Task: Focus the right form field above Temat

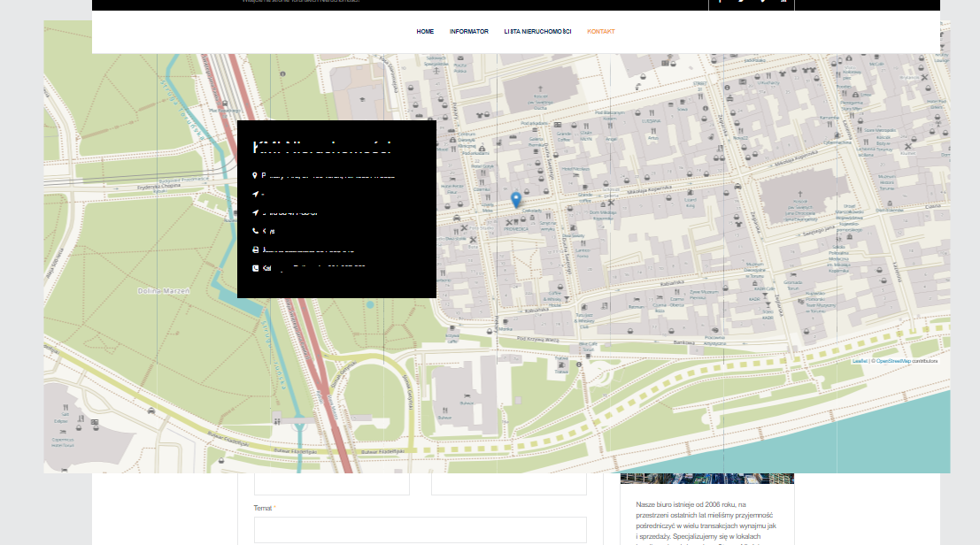Action: click(x=509, y=484)
